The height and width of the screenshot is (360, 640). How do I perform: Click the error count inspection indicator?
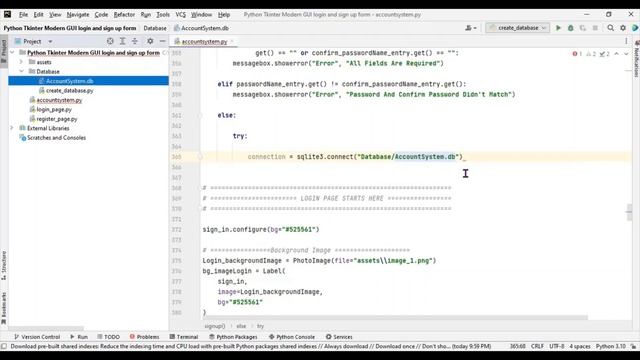click(x=577, y=54)
